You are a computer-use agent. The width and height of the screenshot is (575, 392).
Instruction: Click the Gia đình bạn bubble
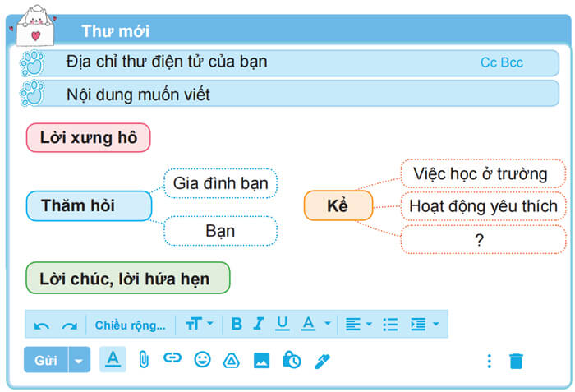[221, 183]
